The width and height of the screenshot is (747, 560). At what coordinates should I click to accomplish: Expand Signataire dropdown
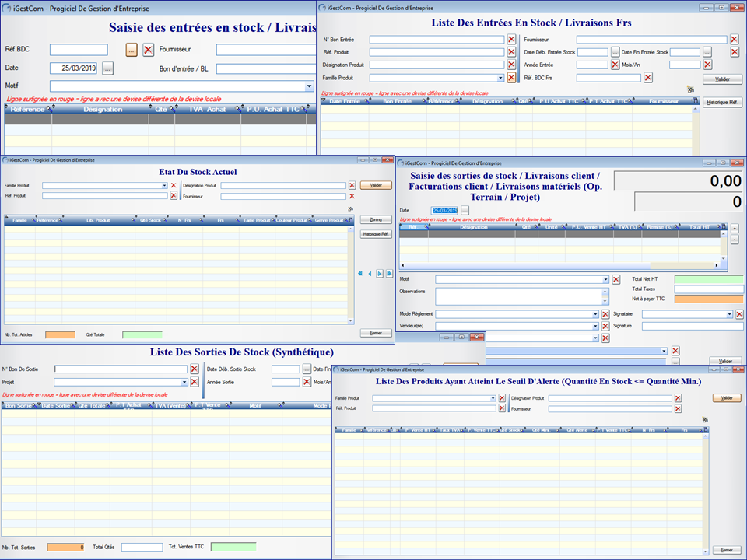click(x=729, y=314)
